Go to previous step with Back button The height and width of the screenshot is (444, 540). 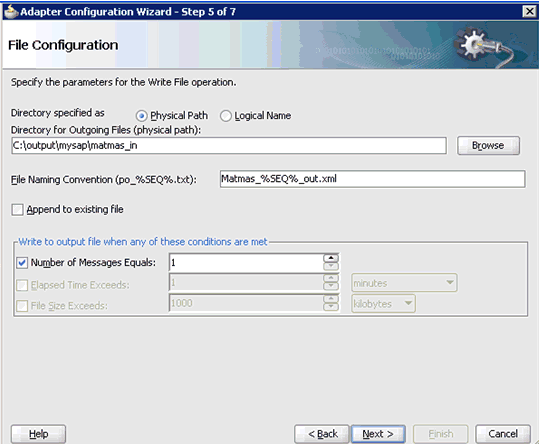pos(322,434)
